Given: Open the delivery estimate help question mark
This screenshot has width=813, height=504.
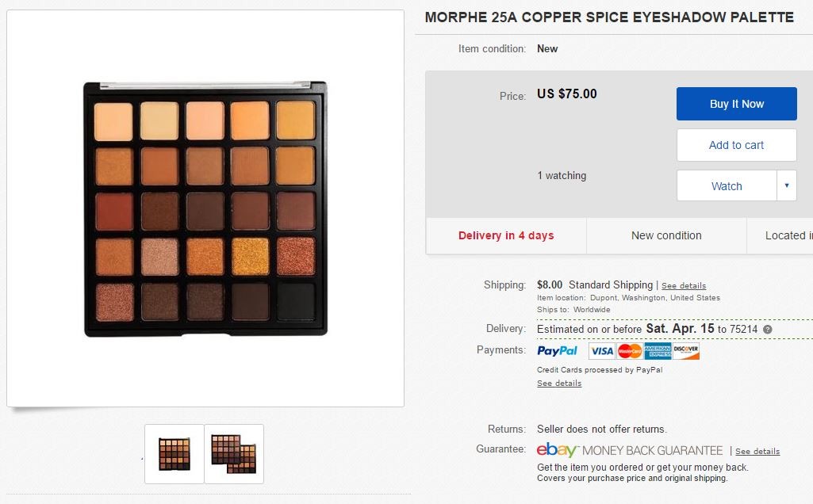Looking at the screenshot, I should [x=767, y=329].
